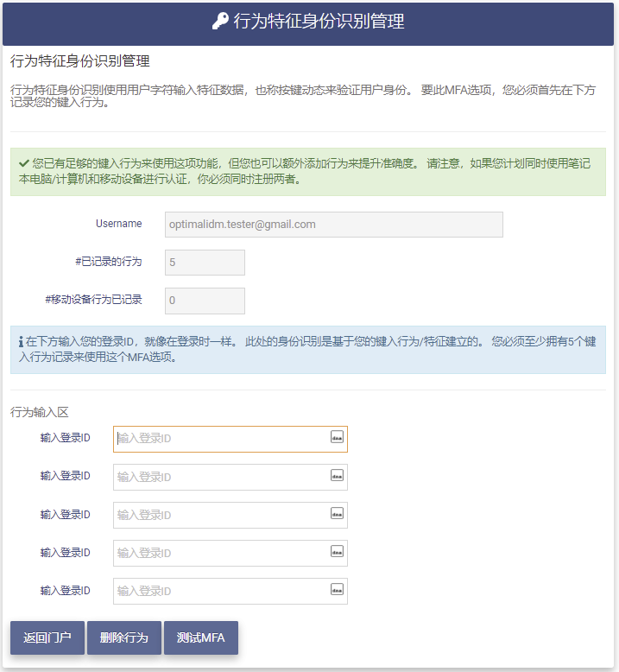The image size is (619, 672).
Task: Click the #移动设备行为已记录 field showing 0
Action: pyautogui.click(x=205, y=301)
